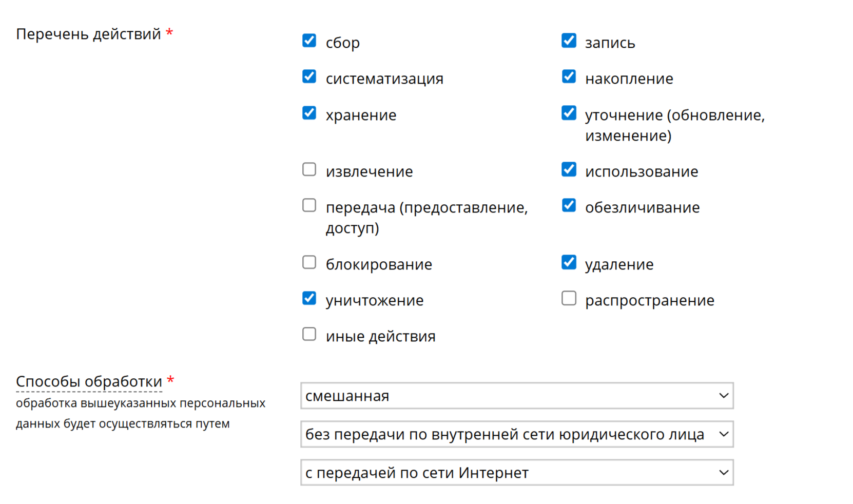The image size is (853, 504).
Task: Enable the «блокирование» checkbox
Action: pyautogui.click(x=309, y=262)
